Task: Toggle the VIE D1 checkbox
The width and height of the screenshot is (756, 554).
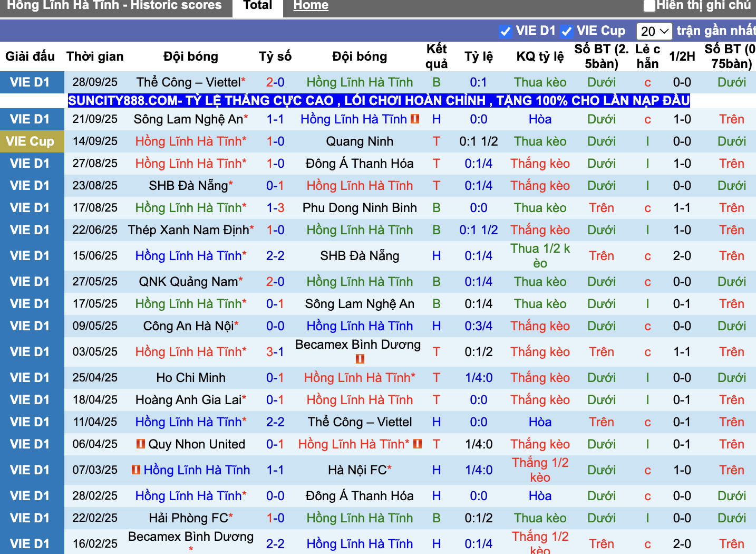Action: click(x=505, y=32)
